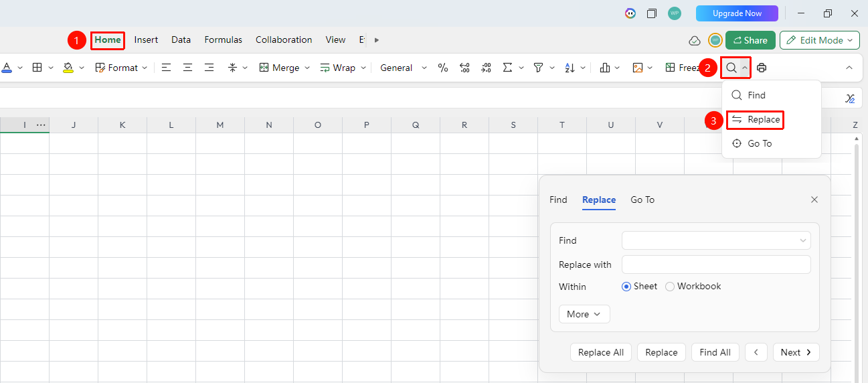
Task: Click the orange-ringed user avatar
Action: [715, 40]
